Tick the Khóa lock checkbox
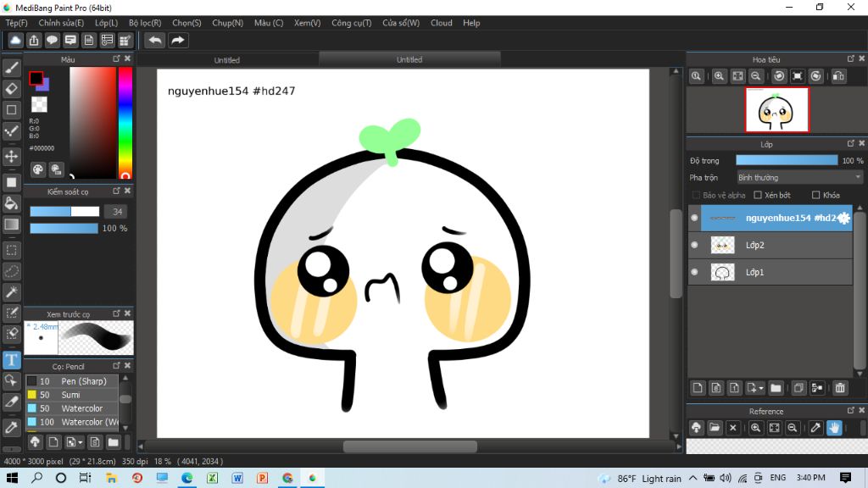Viewport: 868px width, 488px height. tap(815, 196)
